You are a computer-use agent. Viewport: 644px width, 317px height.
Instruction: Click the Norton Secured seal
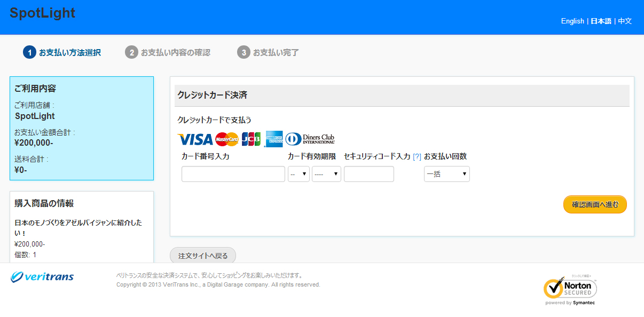click(x=570, y=290)
